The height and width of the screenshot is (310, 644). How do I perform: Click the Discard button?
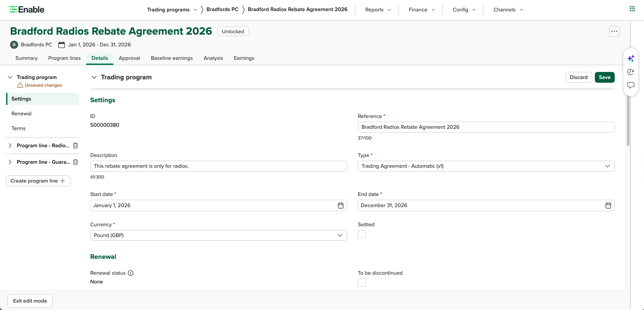pos(579,77)
